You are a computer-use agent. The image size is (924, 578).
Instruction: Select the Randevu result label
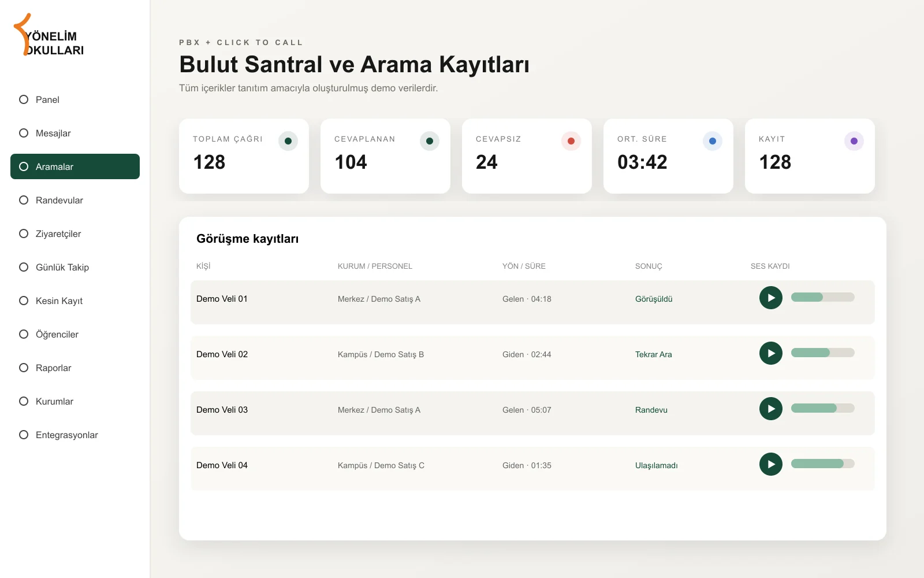pos(651,410)
